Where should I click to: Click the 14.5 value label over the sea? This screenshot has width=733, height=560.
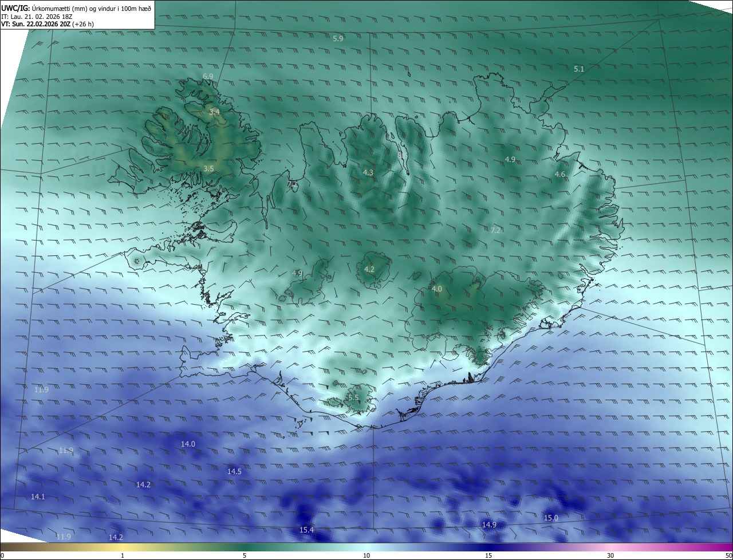point(234,471)
